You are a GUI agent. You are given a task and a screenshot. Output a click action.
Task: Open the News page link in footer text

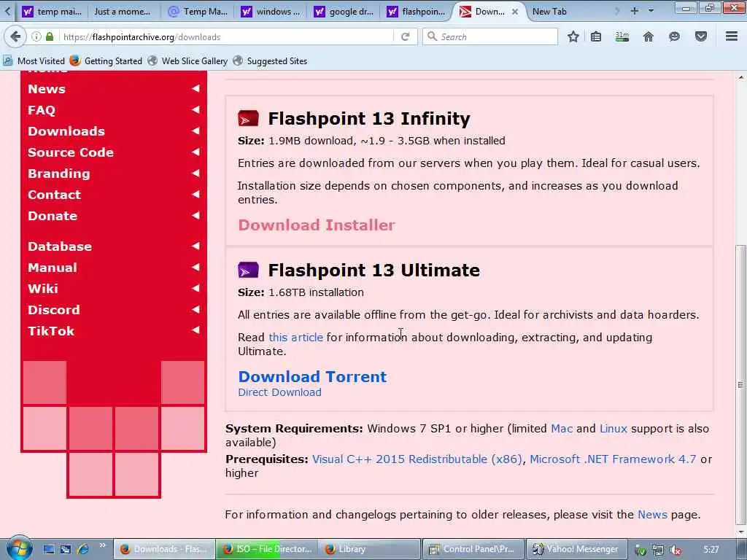[652, 515]
